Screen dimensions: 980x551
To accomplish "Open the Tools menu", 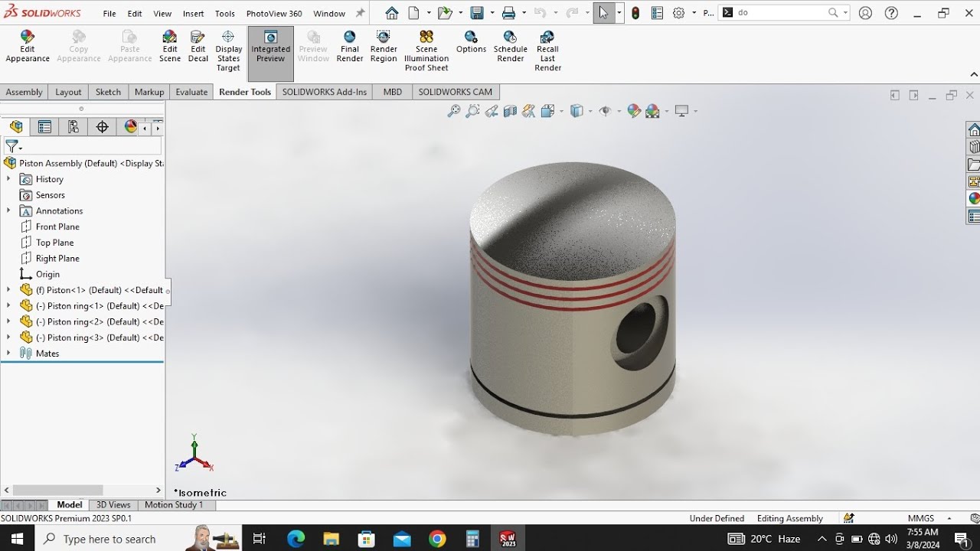I will click(225, 14).
